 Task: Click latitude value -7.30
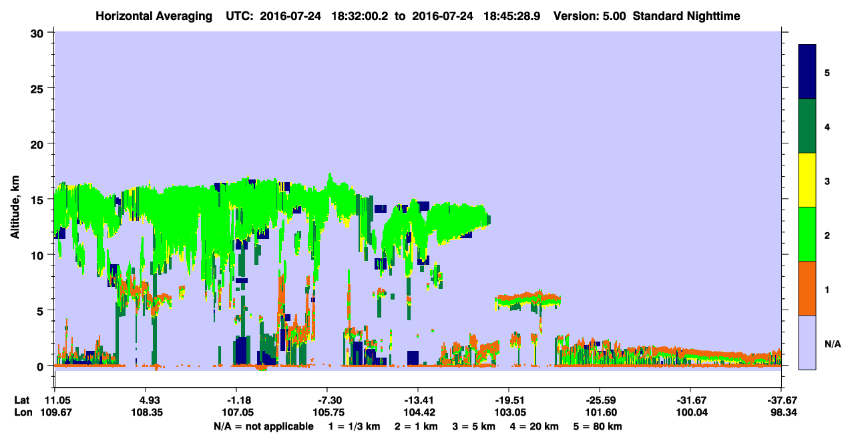[328, 400]
